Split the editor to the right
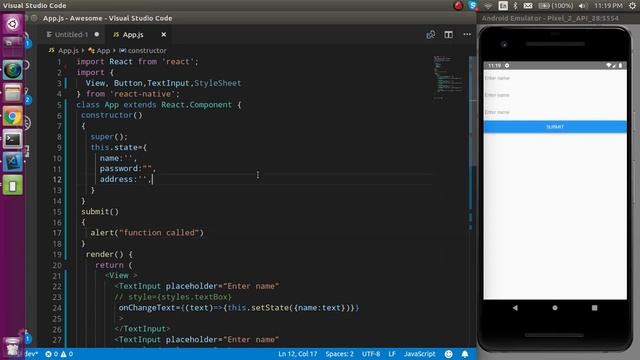The image size is (640, 360). [449, 35]
